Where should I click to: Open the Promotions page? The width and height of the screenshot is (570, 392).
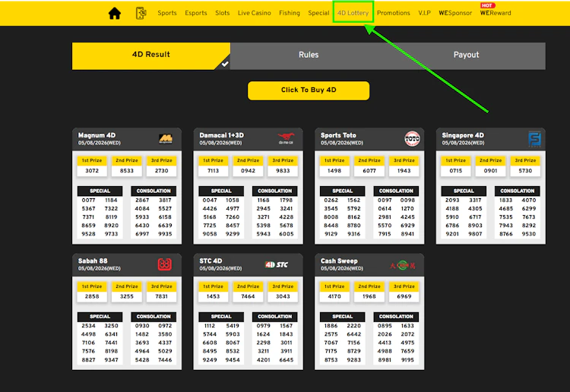tap(394, 13)
